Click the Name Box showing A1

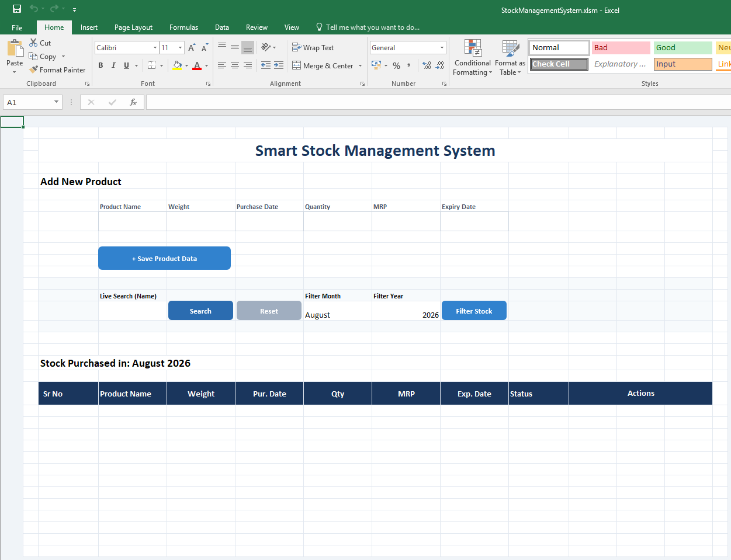click(32, 102)
